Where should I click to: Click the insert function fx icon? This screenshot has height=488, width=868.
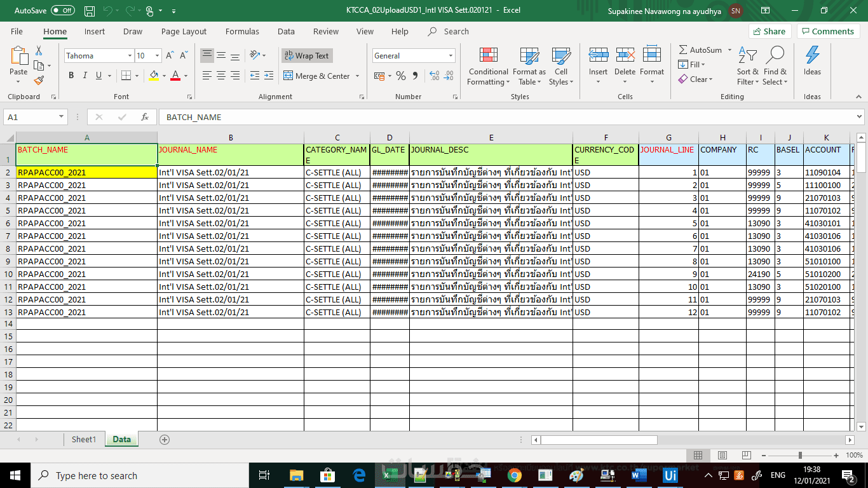point(145,117)
